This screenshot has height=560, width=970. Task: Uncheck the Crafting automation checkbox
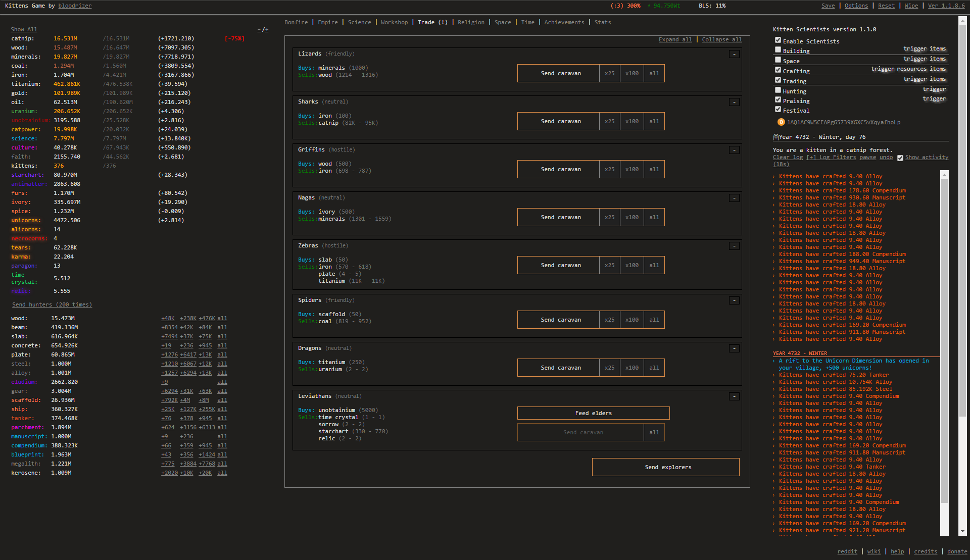(x=778, y=70)
